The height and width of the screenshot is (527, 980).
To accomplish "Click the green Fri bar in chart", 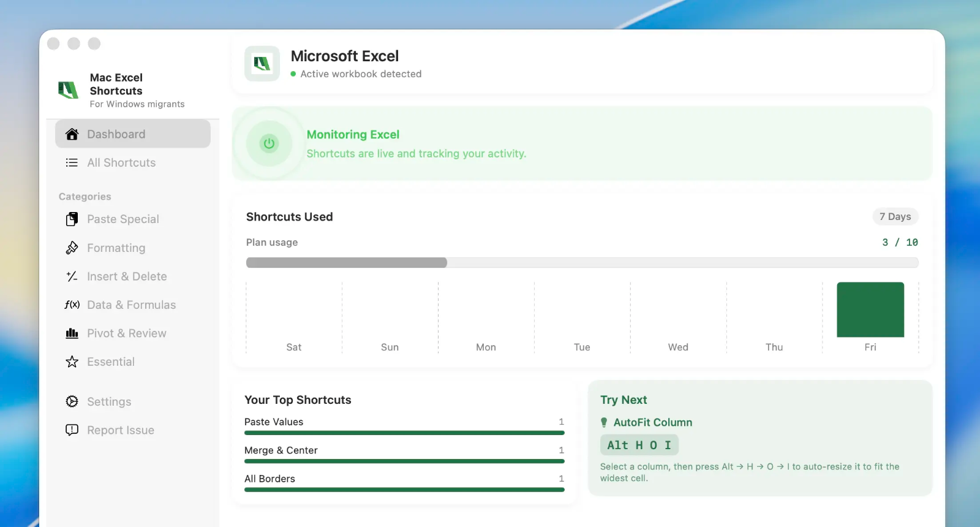I will pos(870,309).
